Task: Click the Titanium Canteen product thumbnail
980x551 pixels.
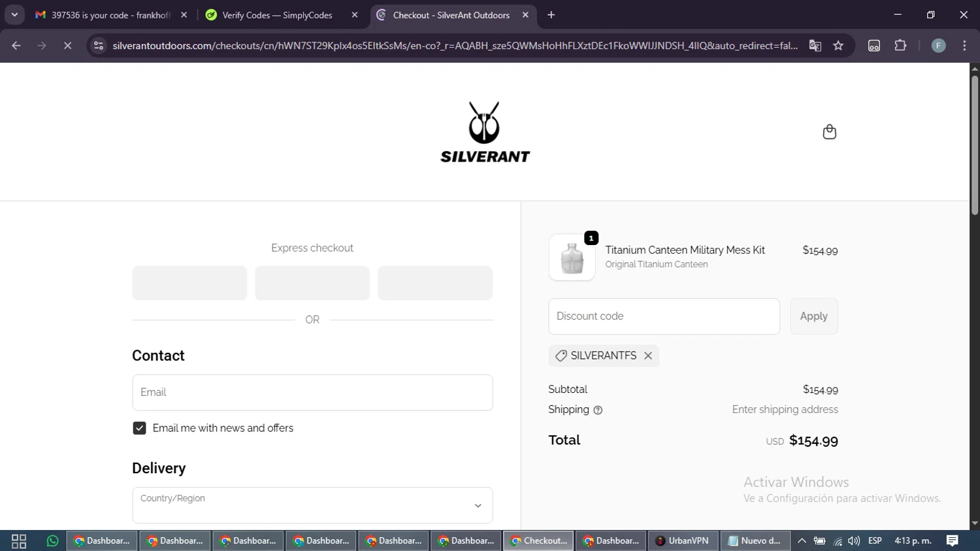Action: pos(572,258)
